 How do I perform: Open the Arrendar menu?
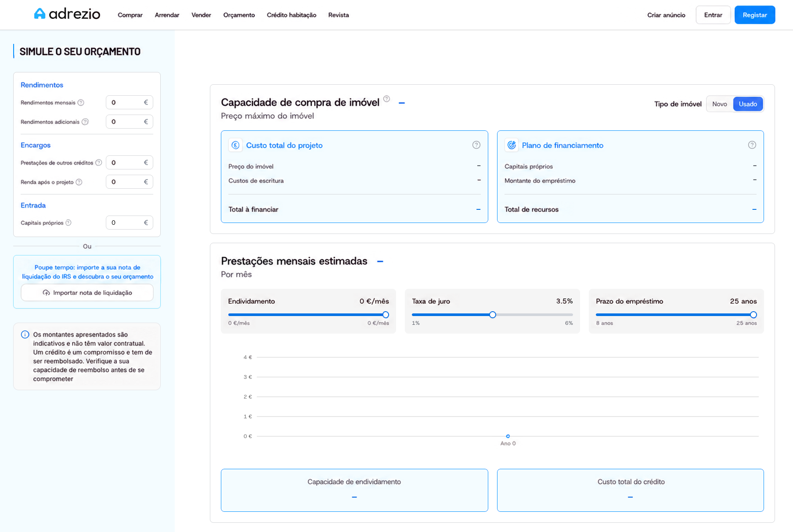pyautogui.click(x=167, y=15)
